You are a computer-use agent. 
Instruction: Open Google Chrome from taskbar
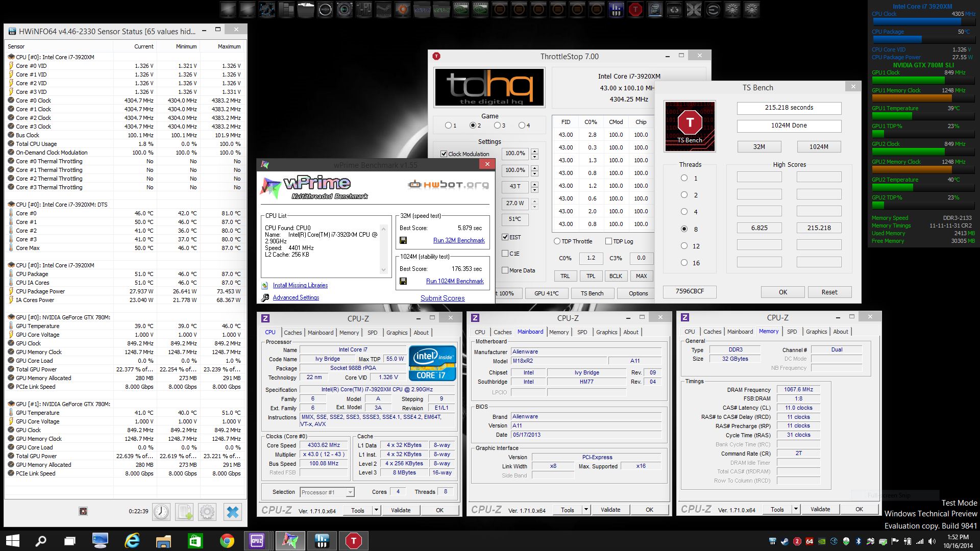227,541
